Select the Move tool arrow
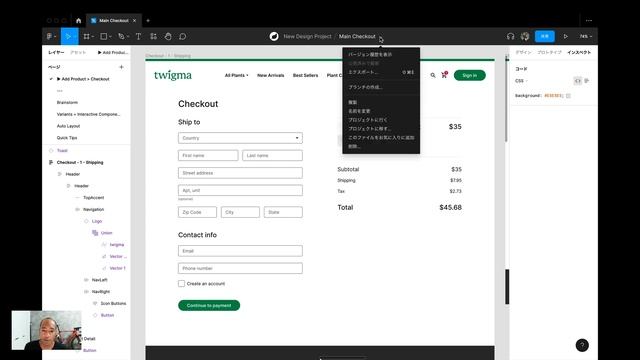 coord(68,36)
